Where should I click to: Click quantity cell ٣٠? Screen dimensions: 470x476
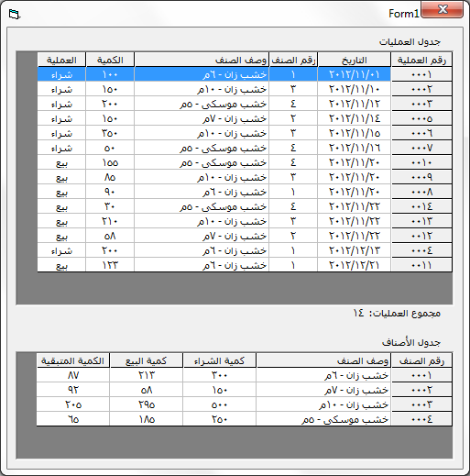click(110, 206)
